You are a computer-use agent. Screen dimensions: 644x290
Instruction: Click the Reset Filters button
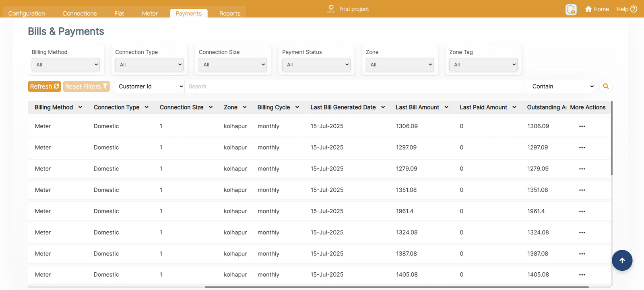(87, 86)
